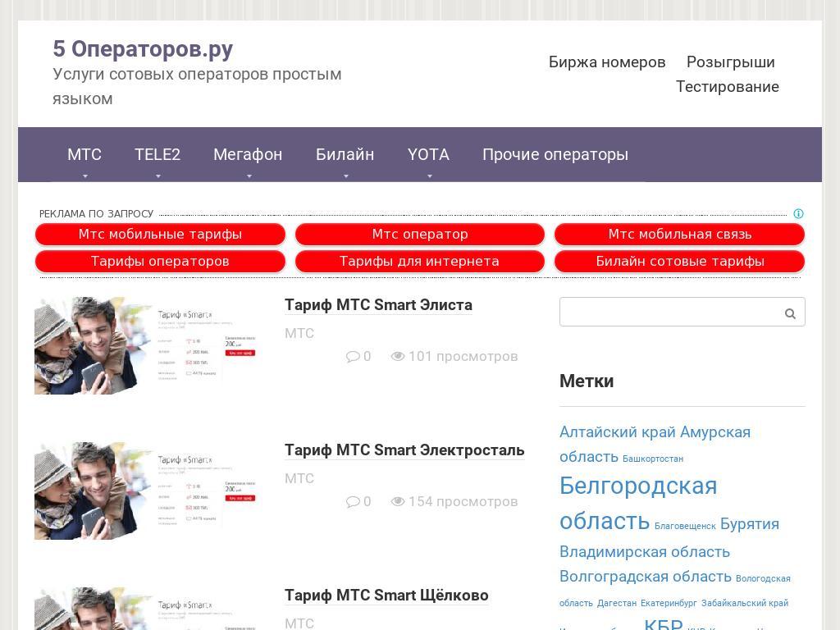
Task: Click МТС category under Smart Электросталь
Action: pyautogui.click(x=299, y=478)
